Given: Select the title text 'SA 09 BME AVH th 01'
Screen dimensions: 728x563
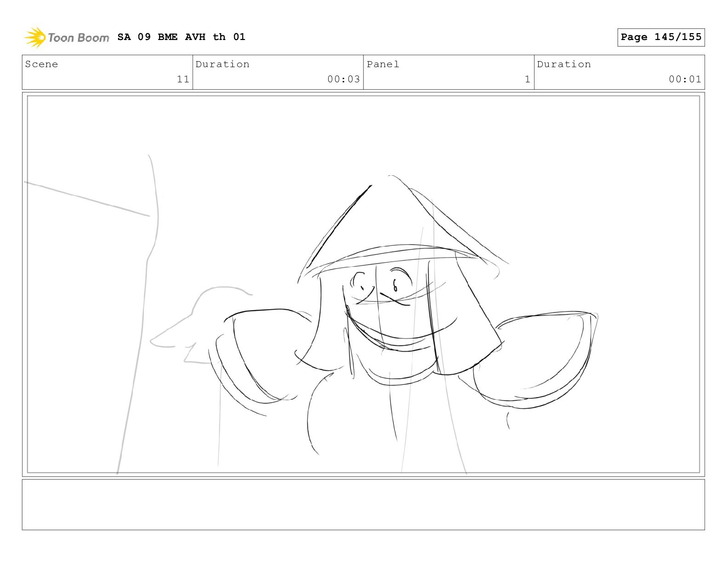Looking at the screenshot, I should [181, 37].
